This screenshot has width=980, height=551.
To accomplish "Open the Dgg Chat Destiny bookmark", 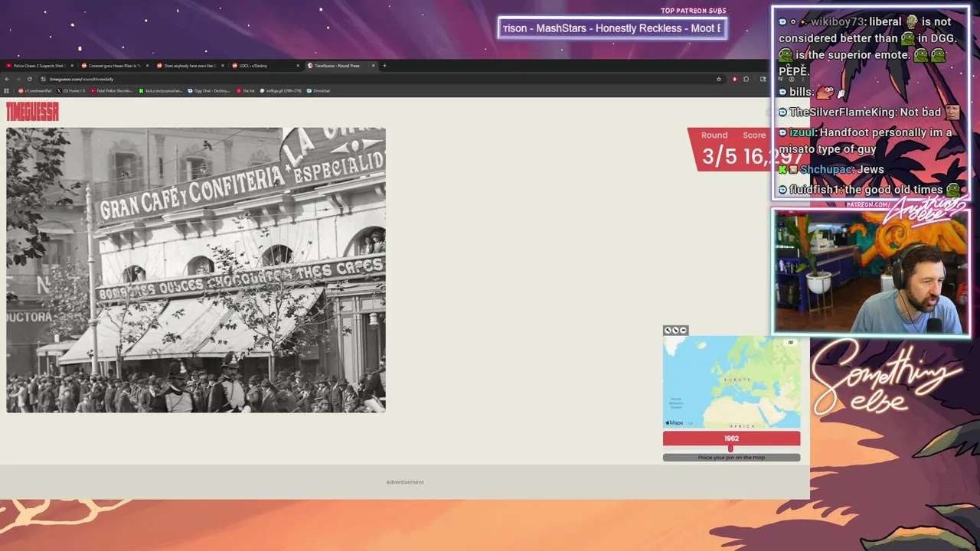I will (x=209, y=90).
